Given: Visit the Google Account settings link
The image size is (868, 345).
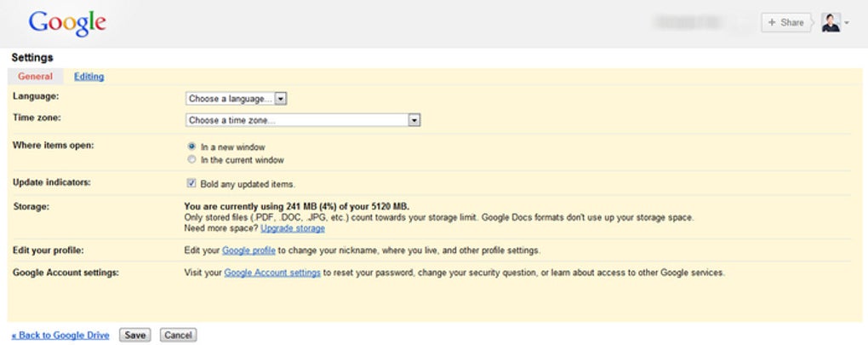Looking at the screenshot, I should pos(272,273).
